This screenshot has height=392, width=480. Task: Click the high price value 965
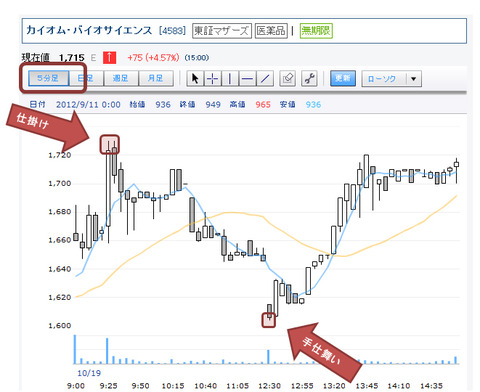coord(263,105)
